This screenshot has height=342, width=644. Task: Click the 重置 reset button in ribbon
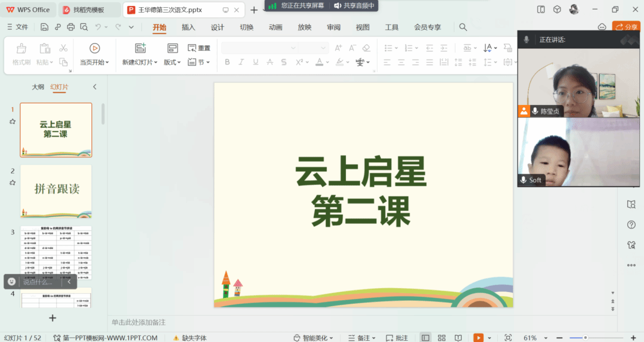pyautogui.click(x=199, y=48)
